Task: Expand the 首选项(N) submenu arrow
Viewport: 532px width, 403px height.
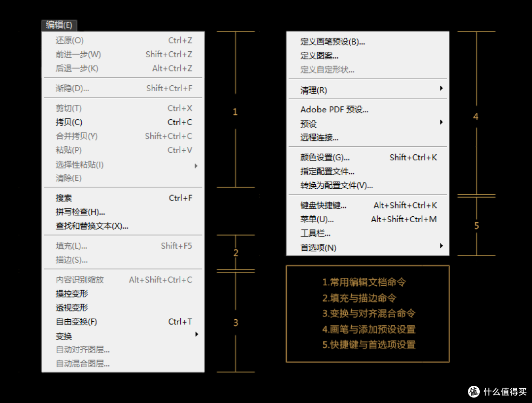Action: coord(442,247)
